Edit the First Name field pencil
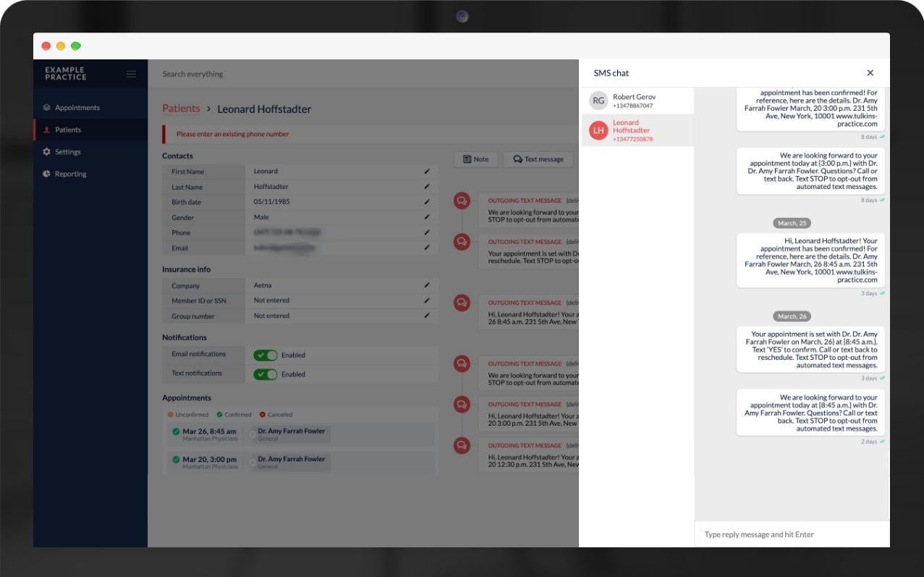The image size is (924, 577). tap(427, 172)
